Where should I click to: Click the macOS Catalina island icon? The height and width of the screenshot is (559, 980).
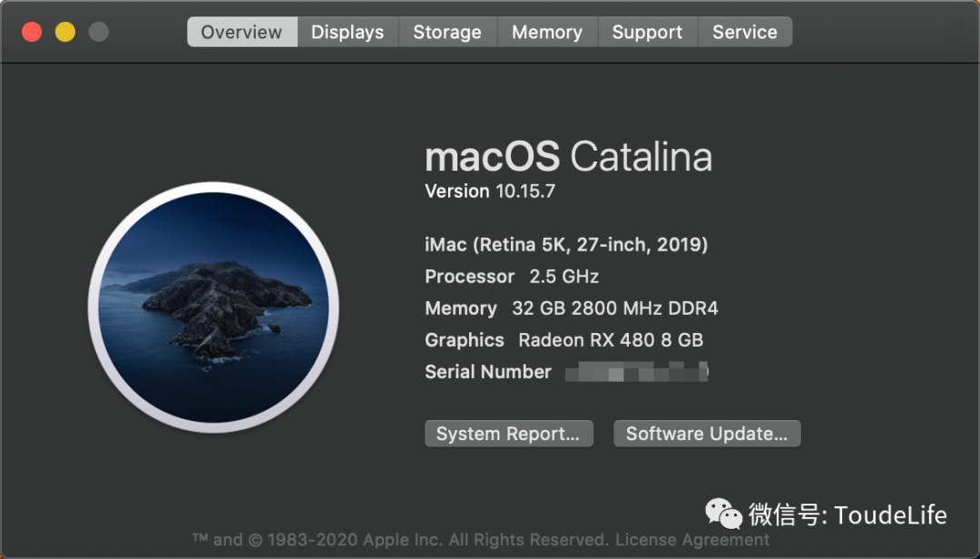tap(214, 307)
